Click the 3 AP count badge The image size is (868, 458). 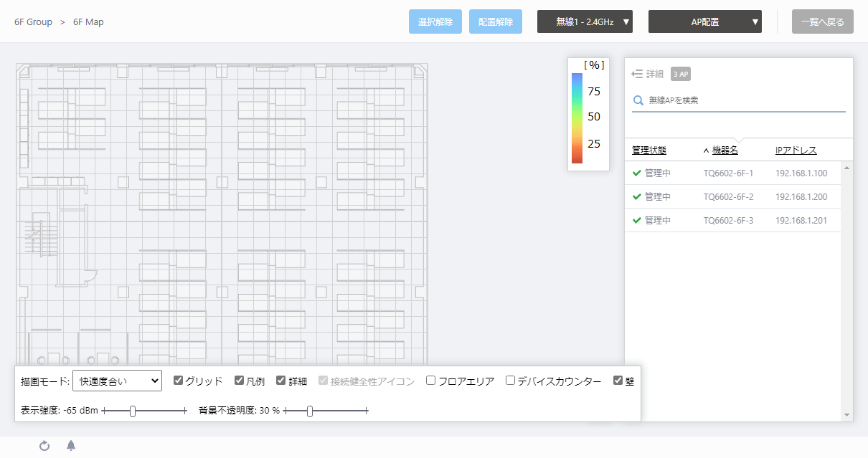tap(681, 74)
